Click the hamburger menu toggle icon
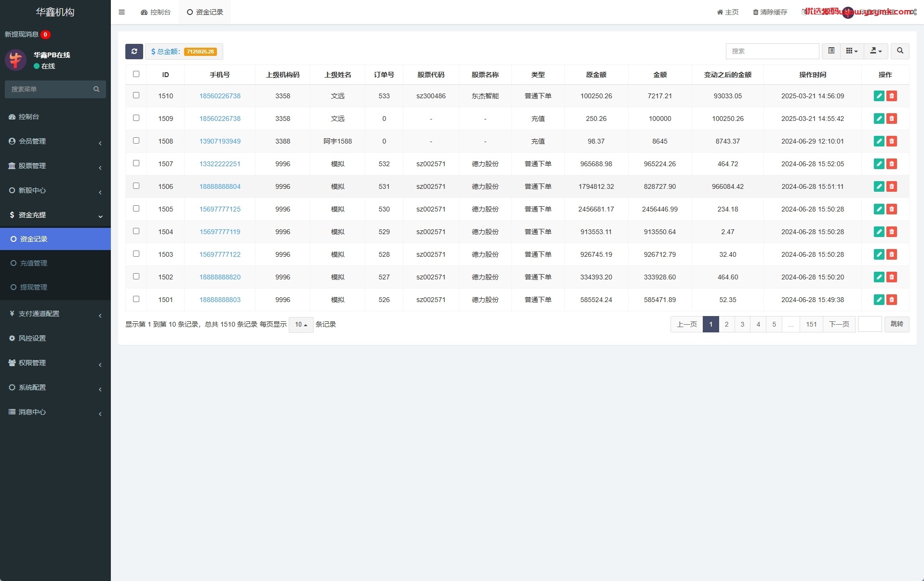 121,12
